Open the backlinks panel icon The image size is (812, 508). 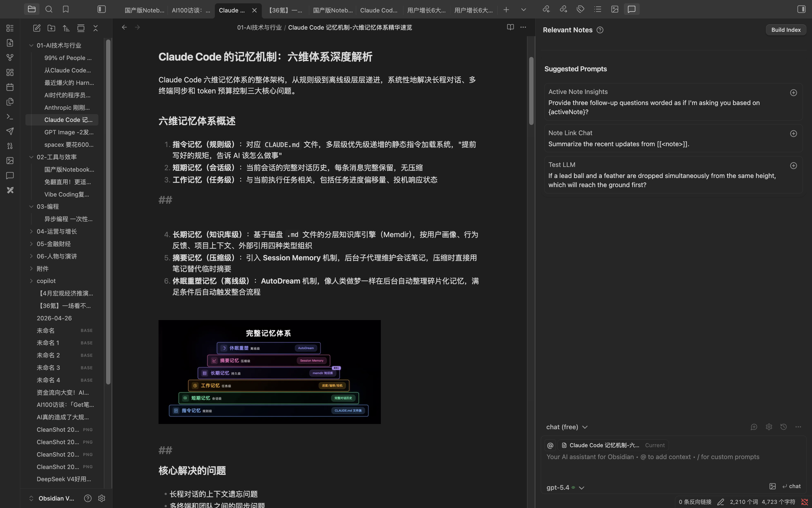[x=546, y=9]
